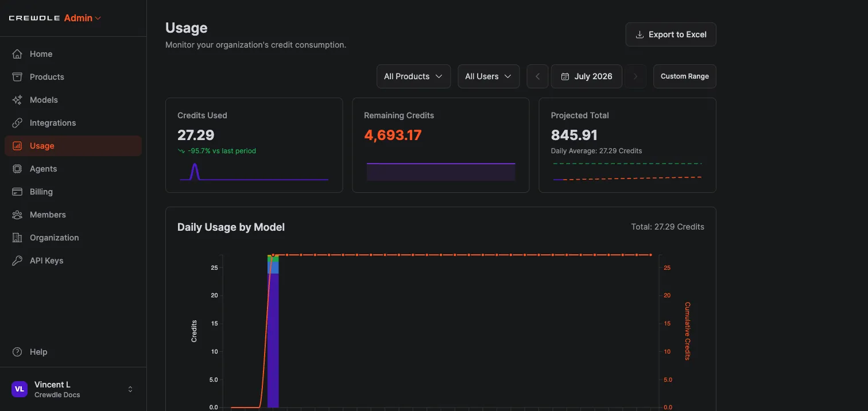This screenshot has width=868, height=411.
Task: Click the API Keys key icon
Action: coord(17,261)
